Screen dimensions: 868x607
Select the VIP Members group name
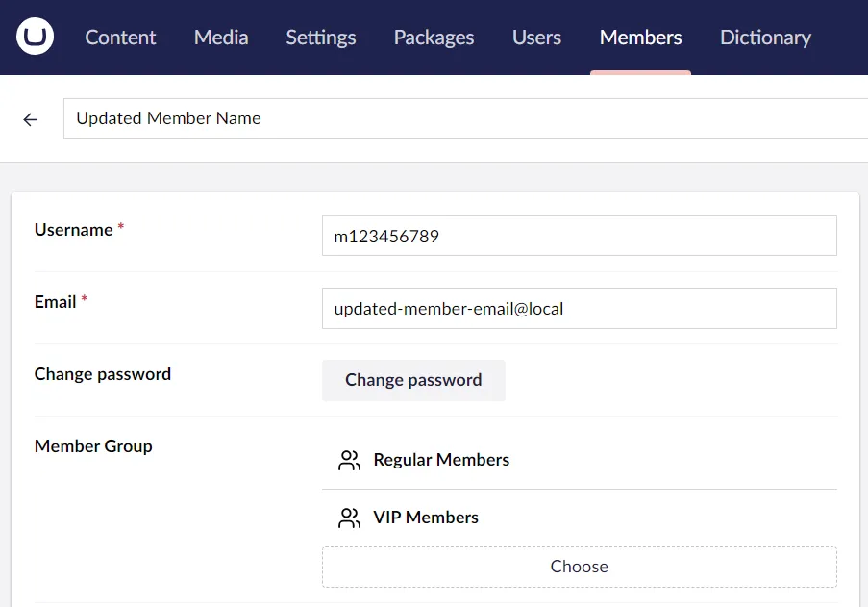(426, 518)
